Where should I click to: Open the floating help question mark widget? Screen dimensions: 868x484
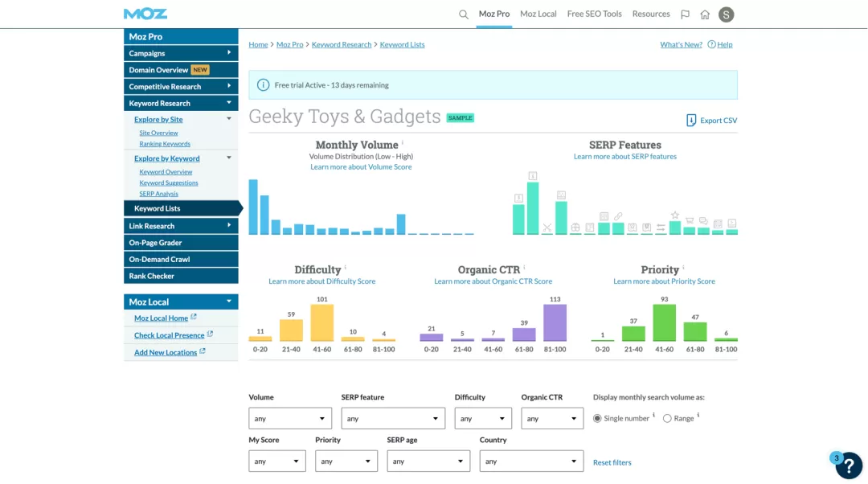(849, 466)
